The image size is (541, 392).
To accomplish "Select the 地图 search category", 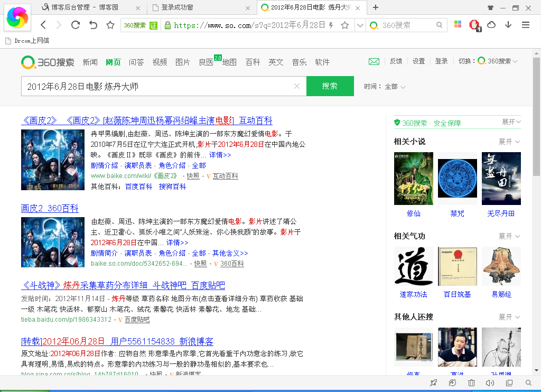I will tap(229, 62).
